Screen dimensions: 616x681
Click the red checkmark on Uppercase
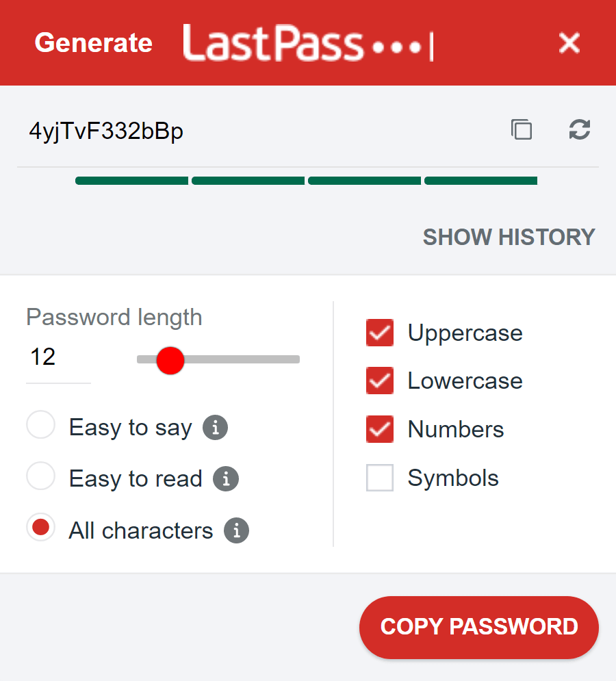(x=379, y=333)
